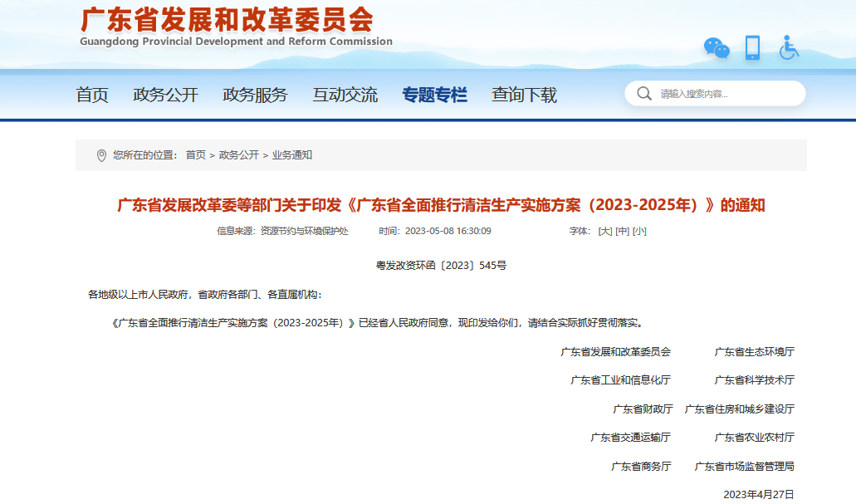Set font size to small [小]
Image resolution: width=856 pixels, height=504 pixels.
tap(639, 231)
